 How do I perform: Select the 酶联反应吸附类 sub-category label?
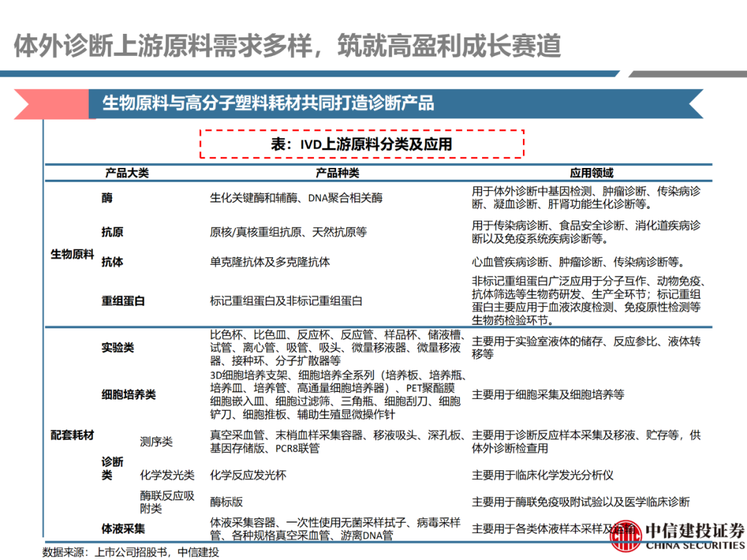pos(167,502)
